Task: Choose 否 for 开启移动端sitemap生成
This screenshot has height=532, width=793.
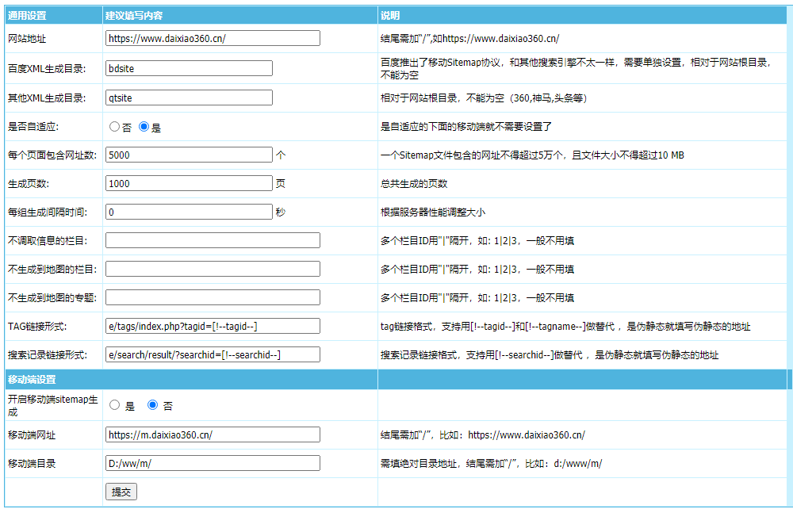Action: click(153, 405)
